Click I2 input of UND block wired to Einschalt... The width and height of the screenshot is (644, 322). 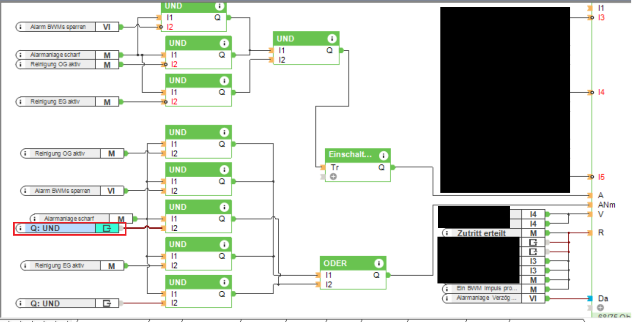282,60
